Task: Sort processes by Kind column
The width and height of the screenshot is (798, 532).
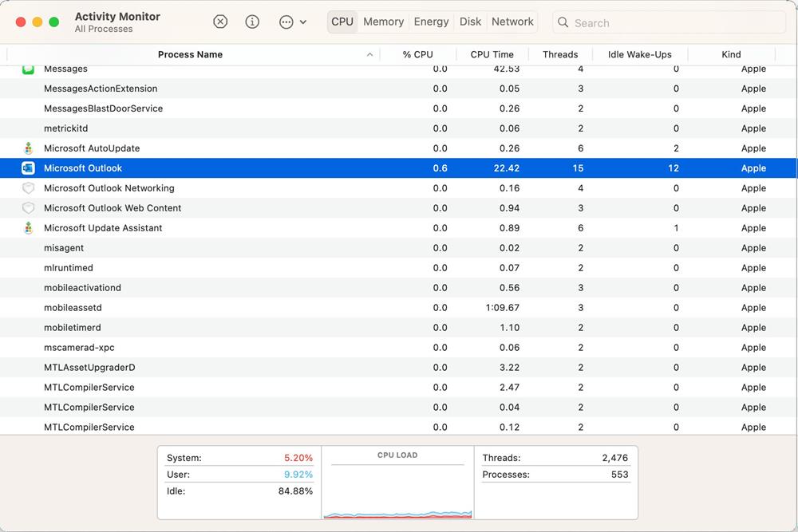Action: 731,54
